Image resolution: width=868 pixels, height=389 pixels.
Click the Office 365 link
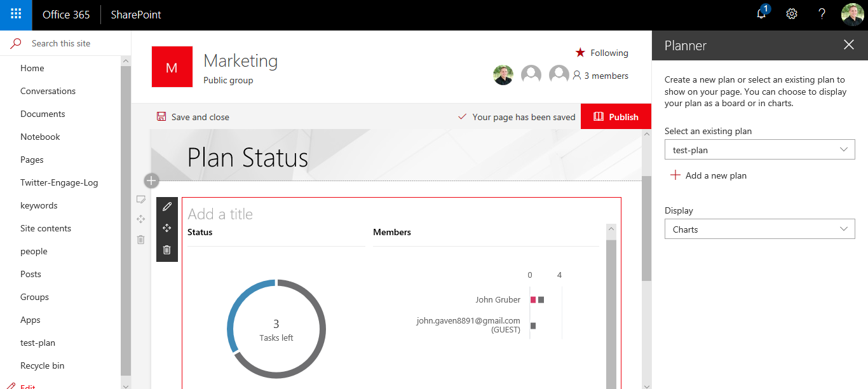[x=66, y=15]
